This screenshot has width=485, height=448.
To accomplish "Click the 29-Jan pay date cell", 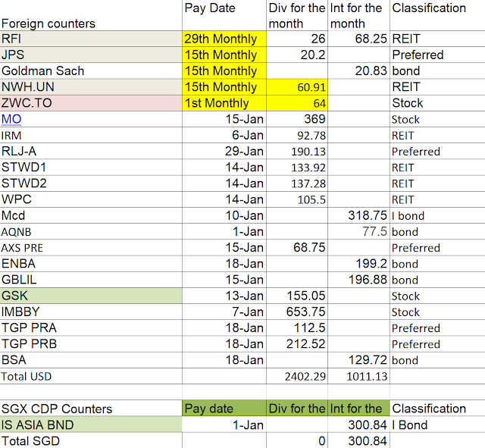I will tap(224, 152).
